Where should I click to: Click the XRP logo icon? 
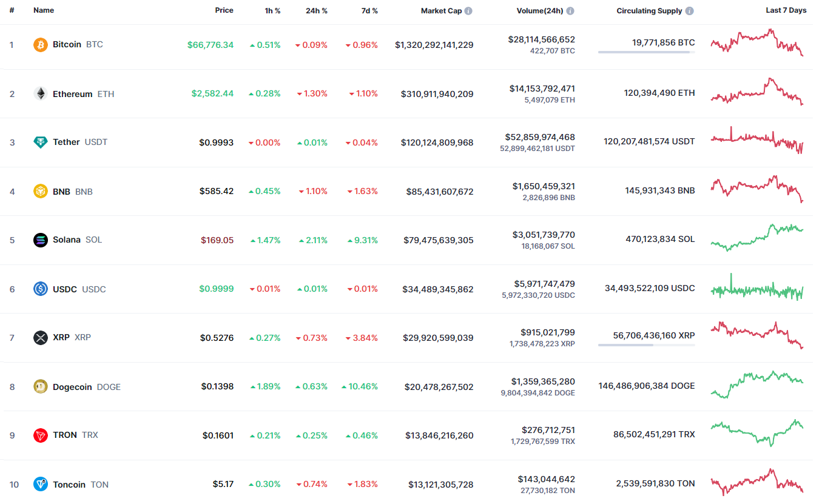pos(41,338)
